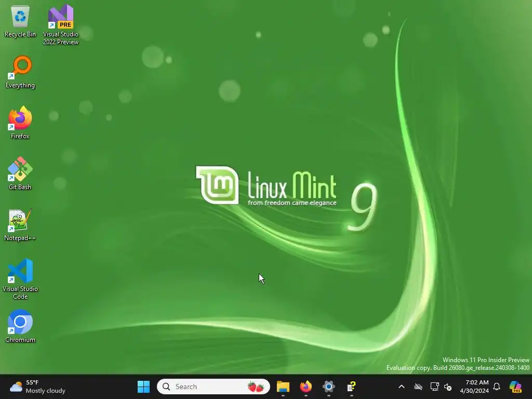Switch to Firefox on the taskbar
This screenshot has height=399, width=532.
(305, 387)
